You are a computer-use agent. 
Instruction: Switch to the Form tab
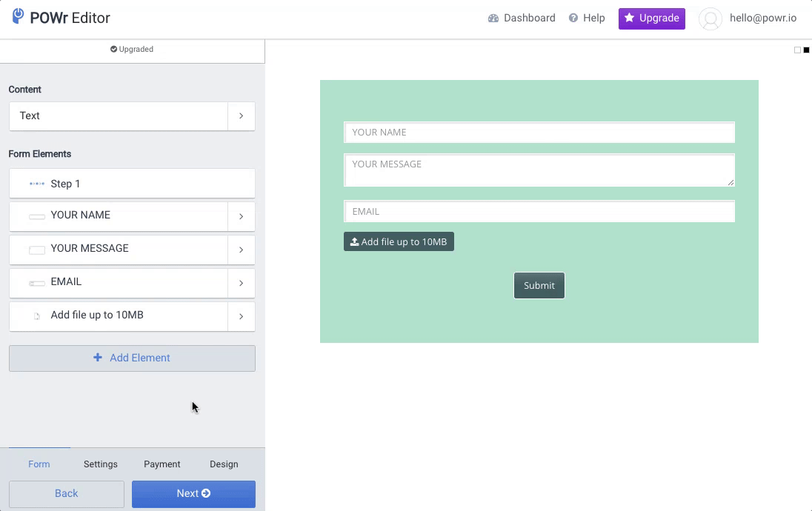39,464
